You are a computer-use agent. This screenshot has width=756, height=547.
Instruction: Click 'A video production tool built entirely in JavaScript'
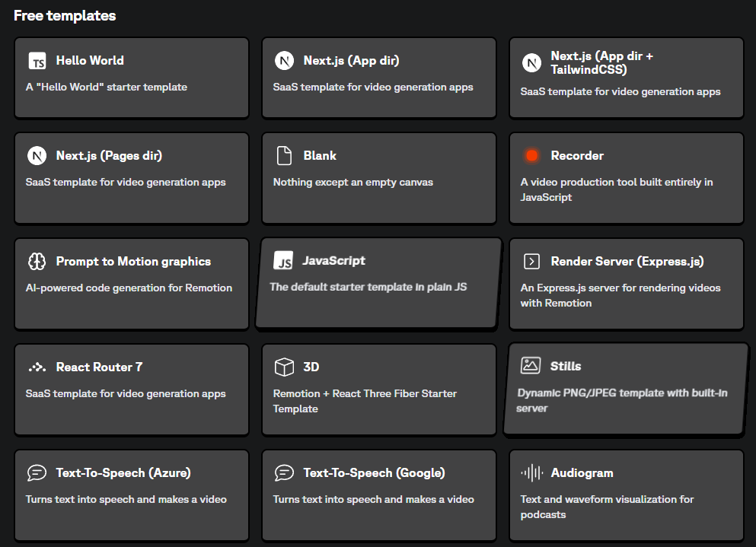click(617, 189)
